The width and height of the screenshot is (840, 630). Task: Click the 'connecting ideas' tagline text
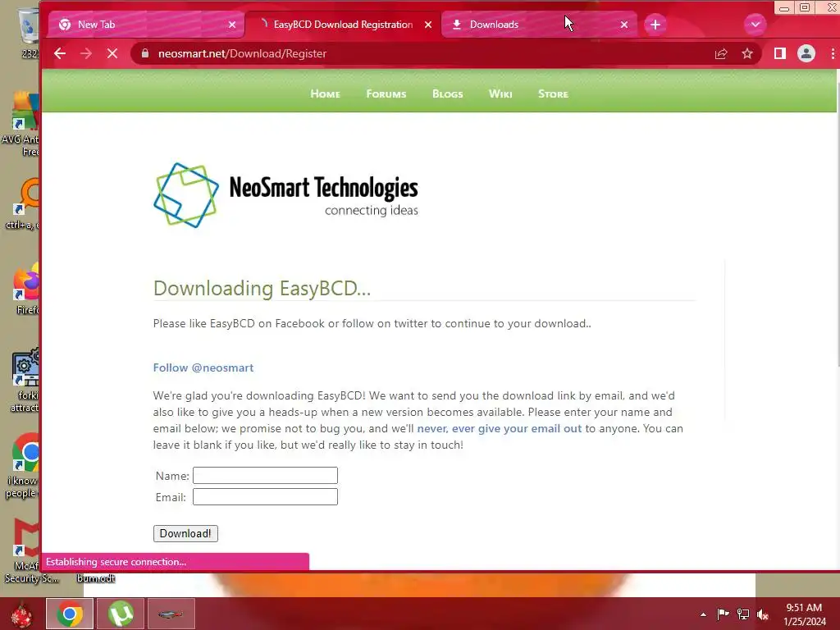(372, 210)
